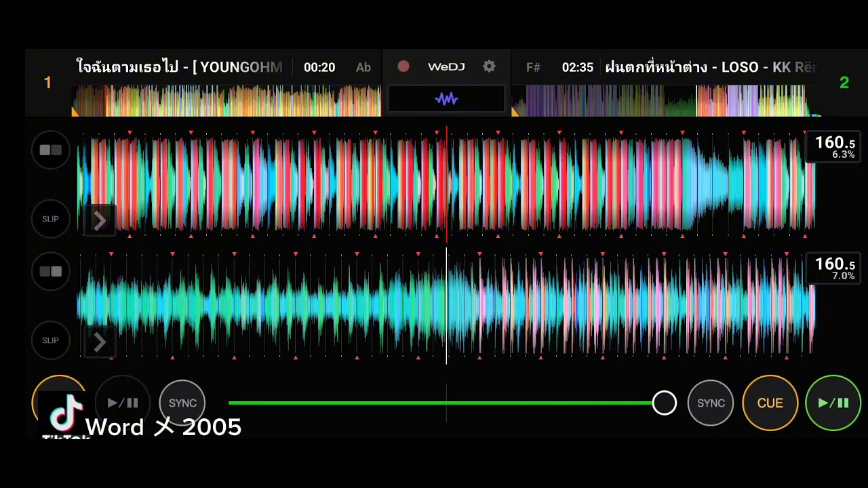Select deck 1 track title YOUNGOHM

coord(180,67)
